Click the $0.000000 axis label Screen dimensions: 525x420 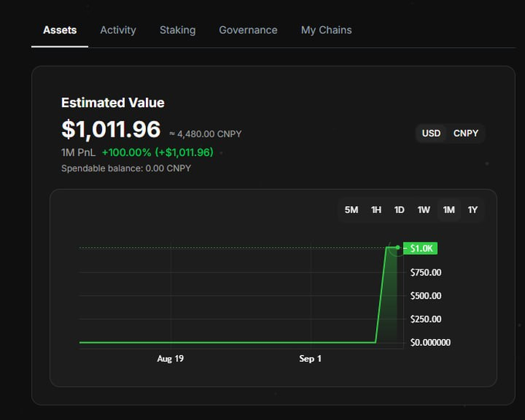click(430, 342)
